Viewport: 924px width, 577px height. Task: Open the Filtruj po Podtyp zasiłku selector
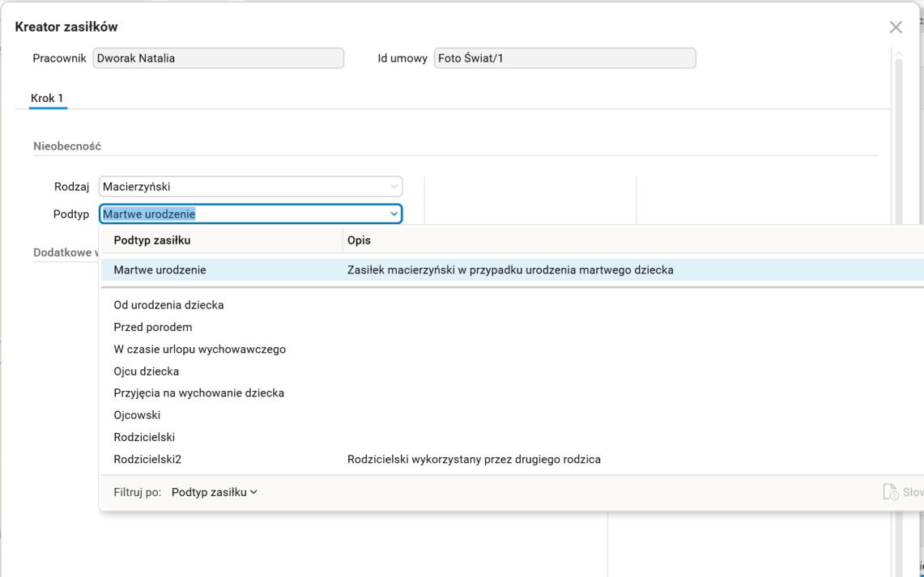pos(215,492)
